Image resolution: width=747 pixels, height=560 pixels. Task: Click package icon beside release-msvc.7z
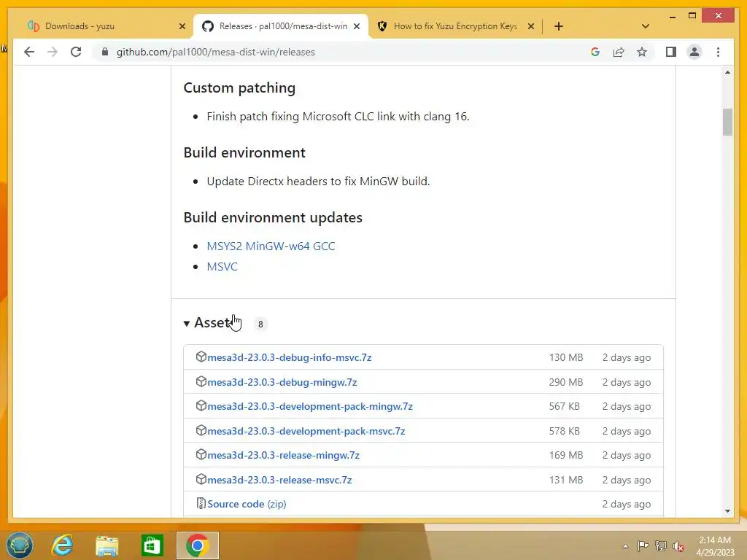pyautogui.click(x=201, y=479)
